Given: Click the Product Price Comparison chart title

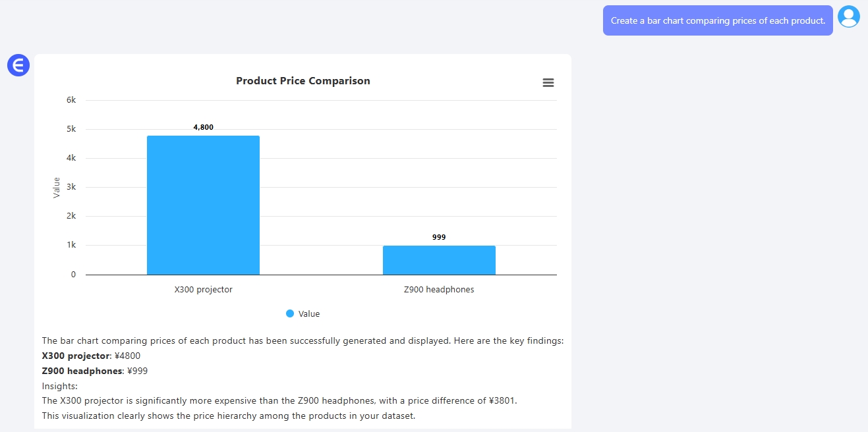Looking at the screenshot, I should pyautogui.click(x=303, y=81).
